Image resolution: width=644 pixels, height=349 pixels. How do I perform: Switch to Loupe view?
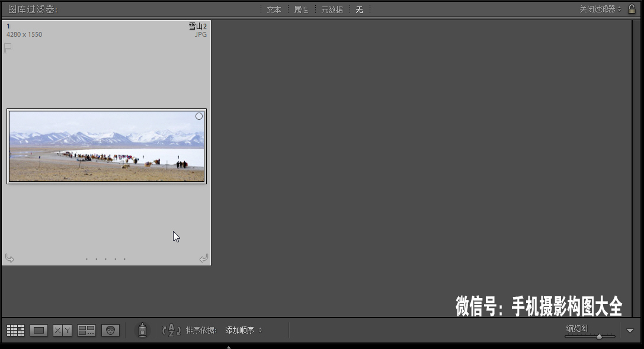pos(39,330)
